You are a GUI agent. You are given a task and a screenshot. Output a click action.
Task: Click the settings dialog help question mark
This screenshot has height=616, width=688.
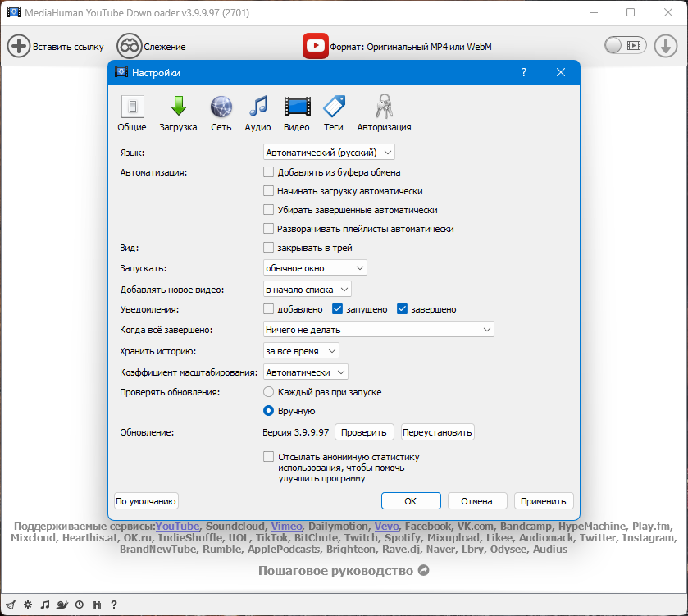click(x=523, y=72)
